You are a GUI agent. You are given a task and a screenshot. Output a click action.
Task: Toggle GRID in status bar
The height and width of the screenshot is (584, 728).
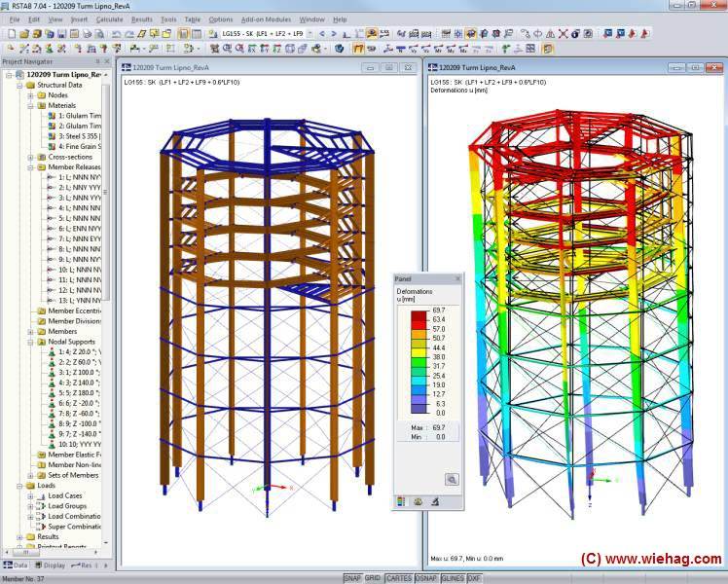(x=373, y=578)
